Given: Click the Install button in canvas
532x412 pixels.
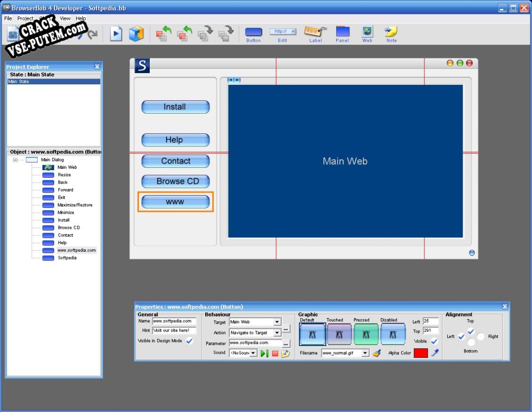Looking at the screenshot, I should point(176,107).
